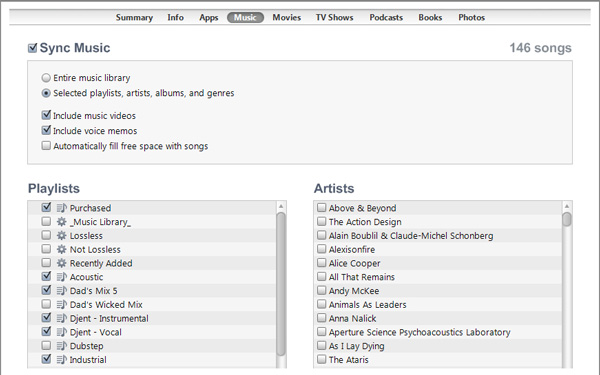Select Entire music library radio button
The image size is (600, 375).
[x=46, y=78]
